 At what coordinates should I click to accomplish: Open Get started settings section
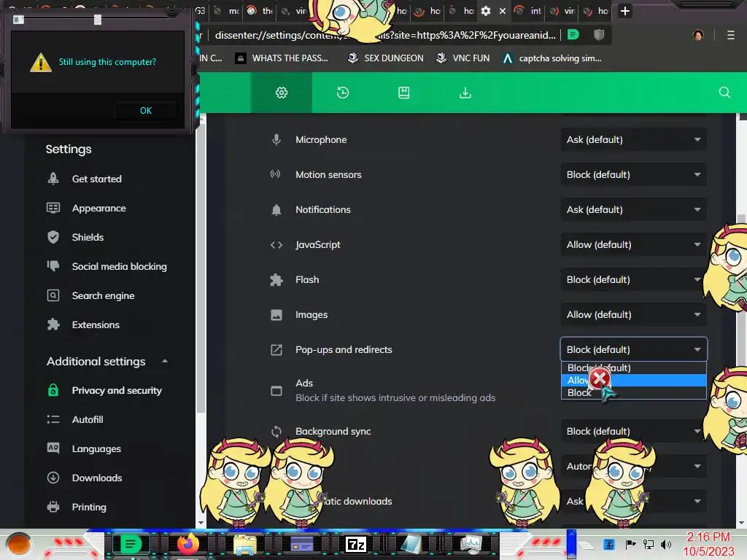click(x=97, y=179)
